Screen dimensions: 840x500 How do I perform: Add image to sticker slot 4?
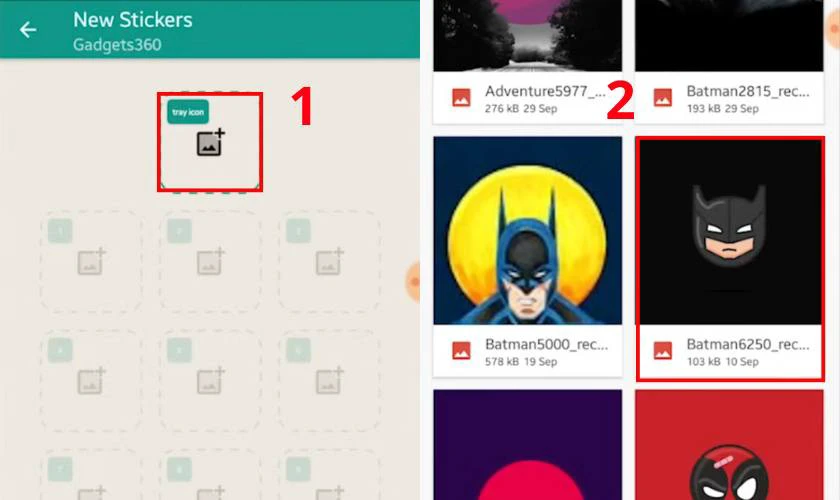92,380
